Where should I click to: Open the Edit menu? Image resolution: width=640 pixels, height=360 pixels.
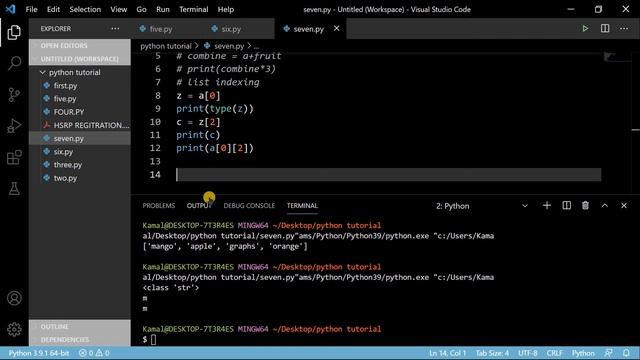tap(53, 9)
